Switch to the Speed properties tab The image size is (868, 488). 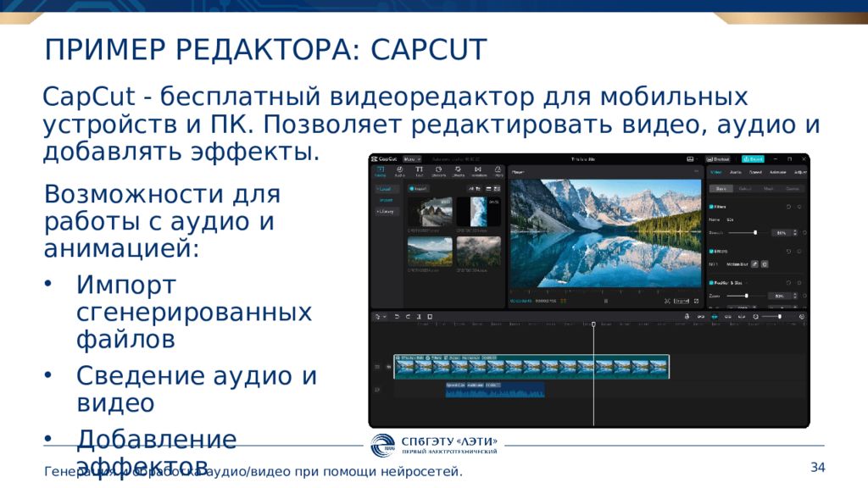[755, 172]
